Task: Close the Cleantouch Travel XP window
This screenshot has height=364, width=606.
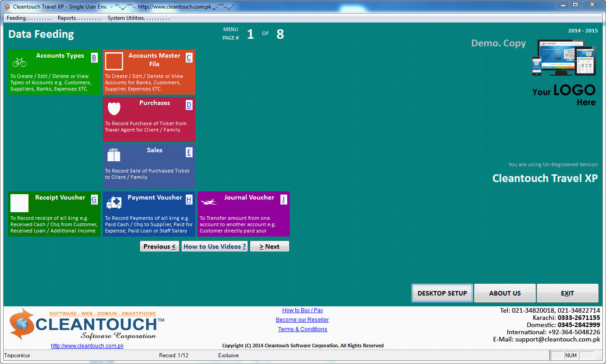Action: (592, 5)
